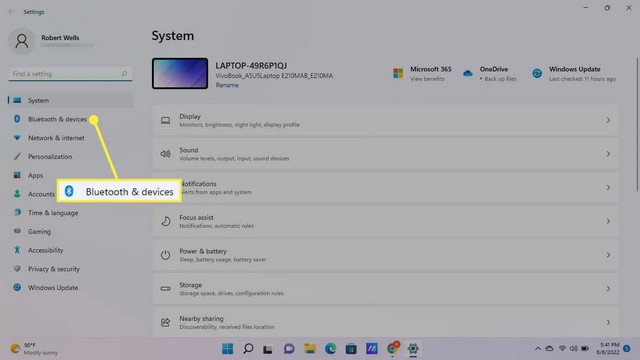Click Windows Update icon in sidebar

(17, 287)
